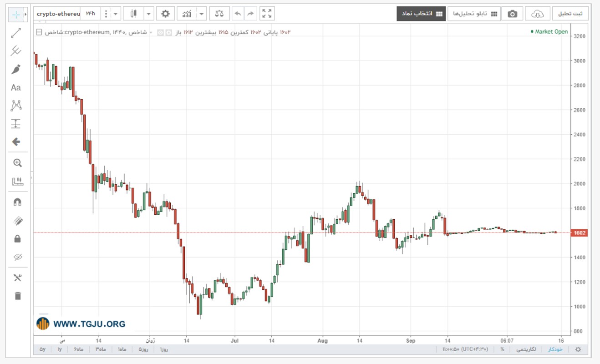Select the crosshair cursor tool
Image resolution: width=600 pixels, height=364 pixels.
[x=16, y=15]
